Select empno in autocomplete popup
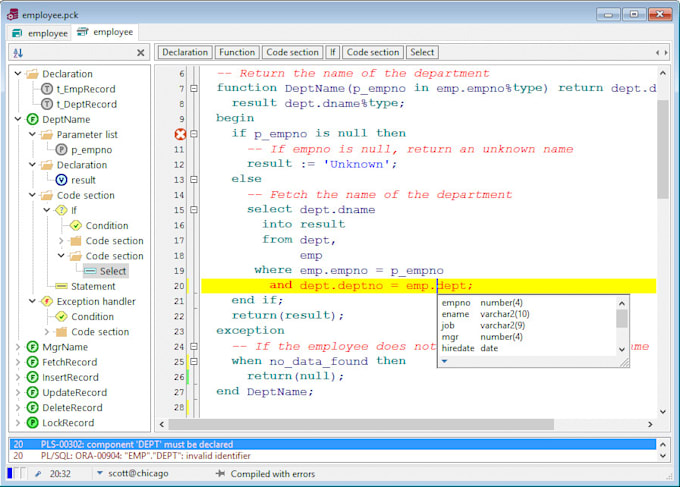The height and width of the screenshot is (487, 680). pyautogui.click(x=527, y=303)
